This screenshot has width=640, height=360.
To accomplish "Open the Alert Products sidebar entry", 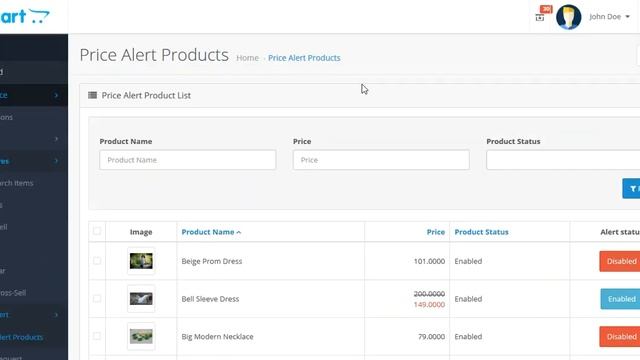I will 22,337.
